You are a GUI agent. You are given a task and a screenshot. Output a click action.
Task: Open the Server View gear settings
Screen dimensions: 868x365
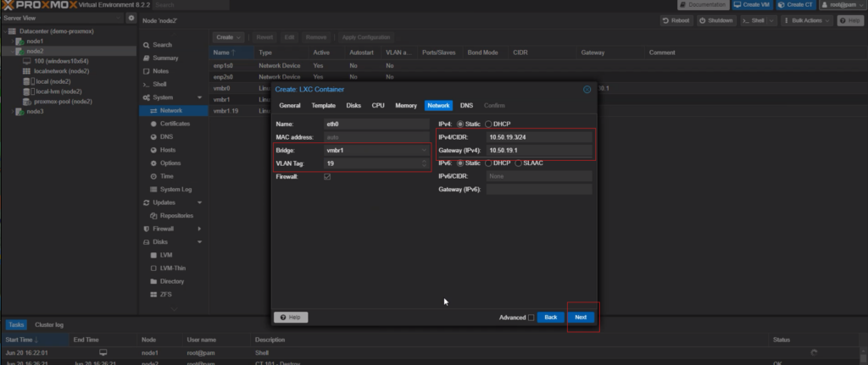click(x=131, y=18)
